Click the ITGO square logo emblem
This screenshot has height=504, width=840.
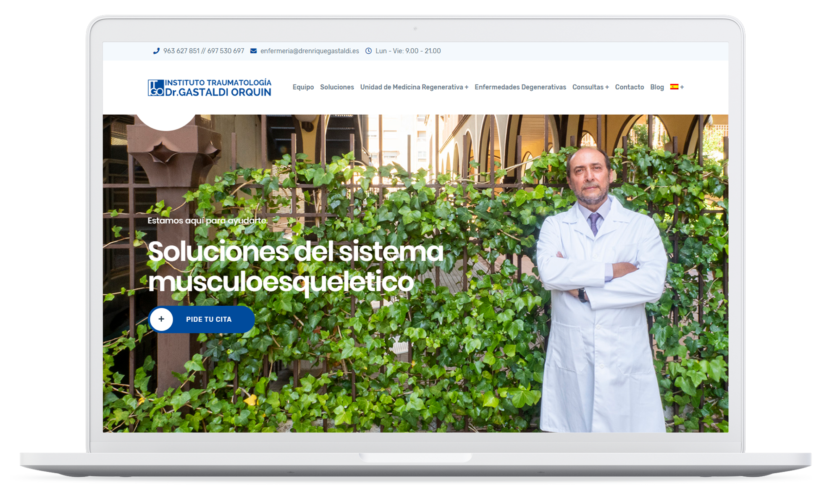click(156, 88)
